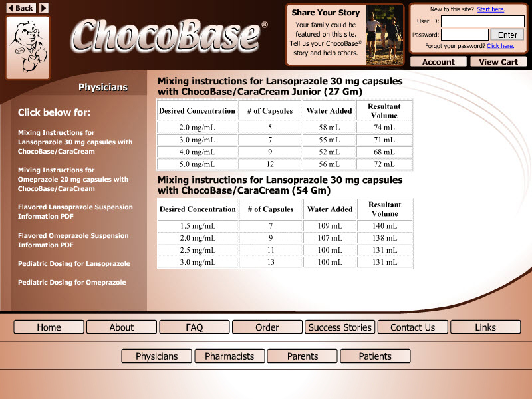Follow the 'Start here' signup link
The width and height of the screenshot is (532, 399).
pyautogui.click(x=491, y=9)
